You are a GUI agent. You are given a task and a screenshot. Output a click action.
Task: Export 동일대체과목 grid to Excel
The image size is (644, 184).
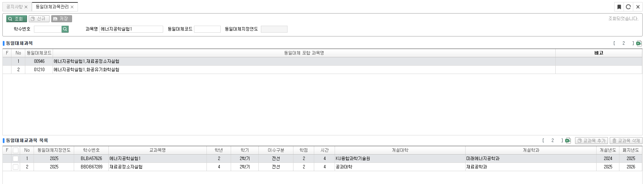tap(639, 43)
